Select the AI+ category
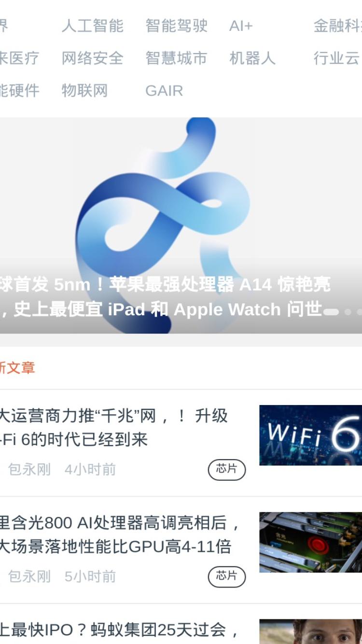The image size is (362, 644). [x=241, y=26]
